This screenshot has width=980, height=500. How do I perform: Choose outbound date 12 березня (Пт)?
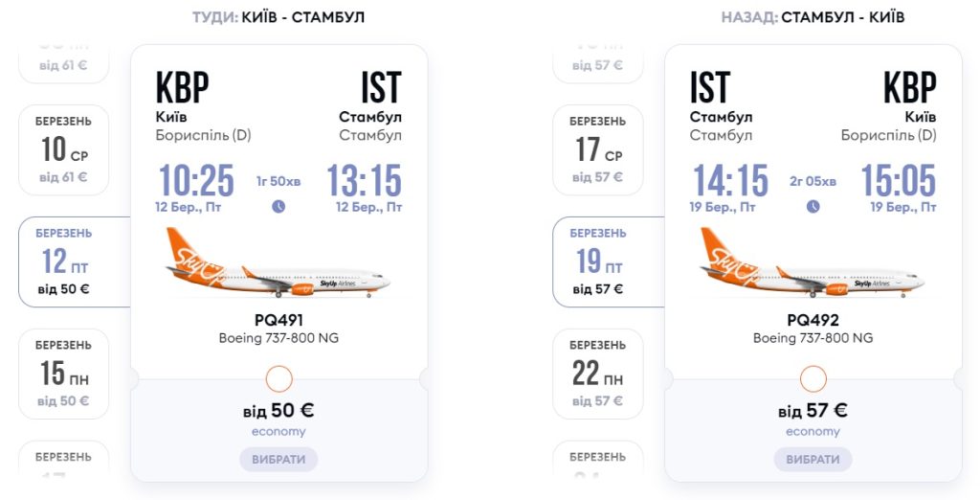tap(64, 261)
